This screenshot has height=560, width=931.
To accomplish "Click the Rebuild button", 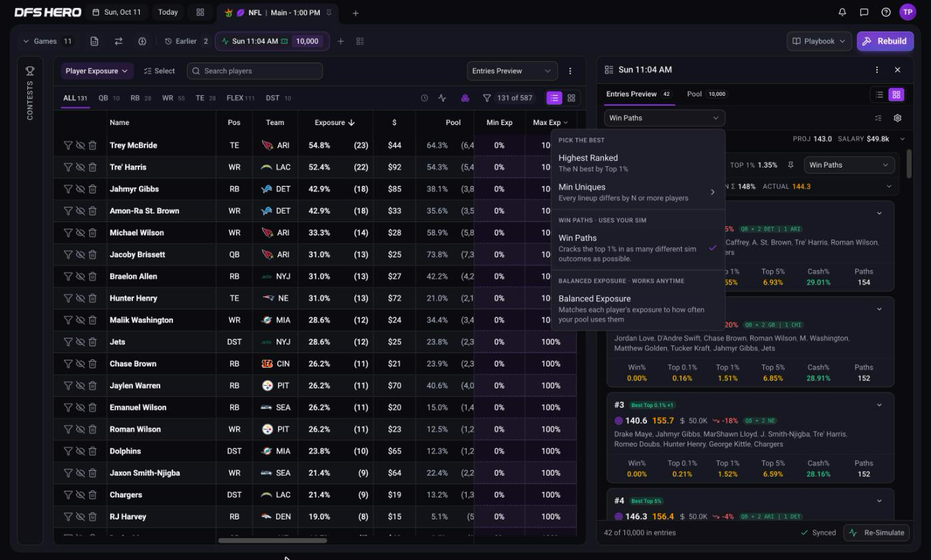I will pyautogui.click(x=885, y=41).
